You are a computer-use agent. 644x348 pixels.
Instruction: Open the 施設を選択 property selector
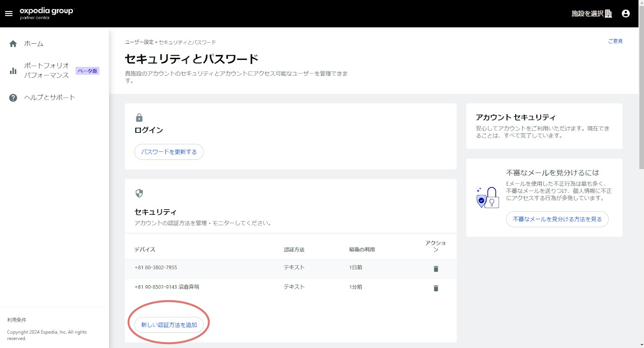coord(587,14)
